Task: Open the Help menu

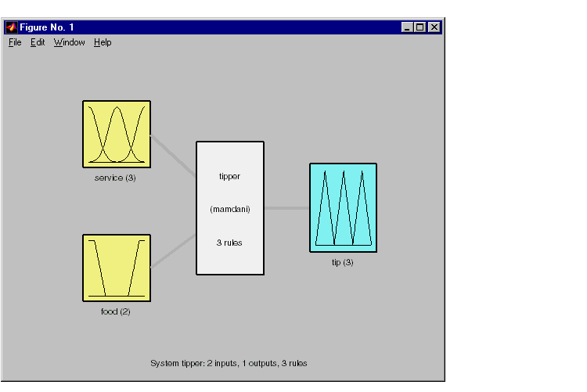Action: [103, 42]
